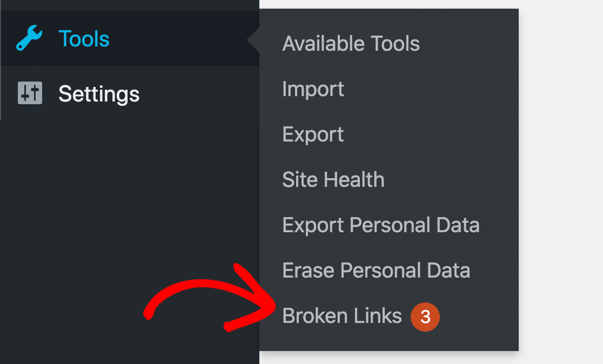Click the Tools wrench icon
This screenshot has width=603, height=364.
[29, 39]
